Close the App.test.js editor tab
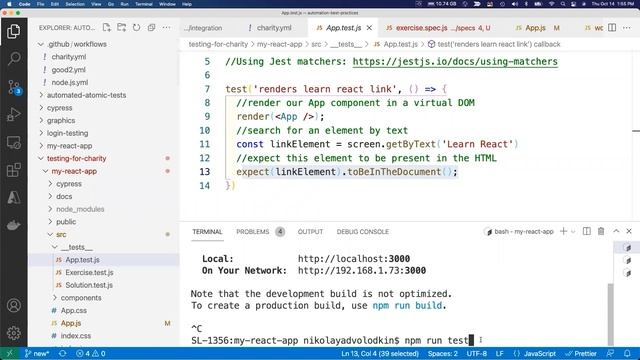 pos(369,28)
